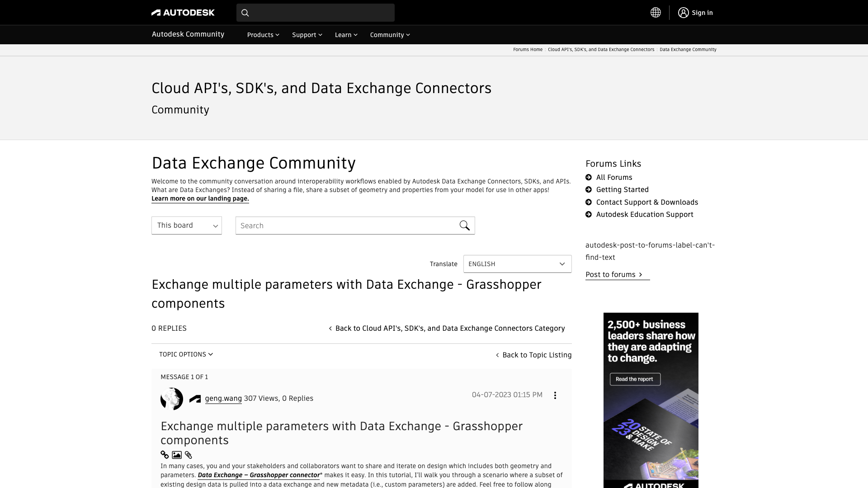Viewport: 868px width, 488px height.
Task: Open the three-dot message options menu
Action: point(555,395)
